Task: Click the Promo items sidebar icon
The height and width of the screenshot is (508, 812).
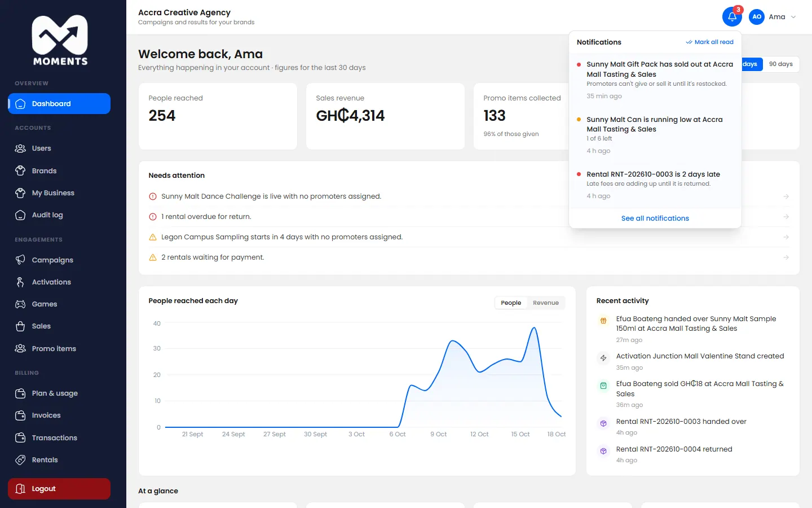Action: pos(20,348)
